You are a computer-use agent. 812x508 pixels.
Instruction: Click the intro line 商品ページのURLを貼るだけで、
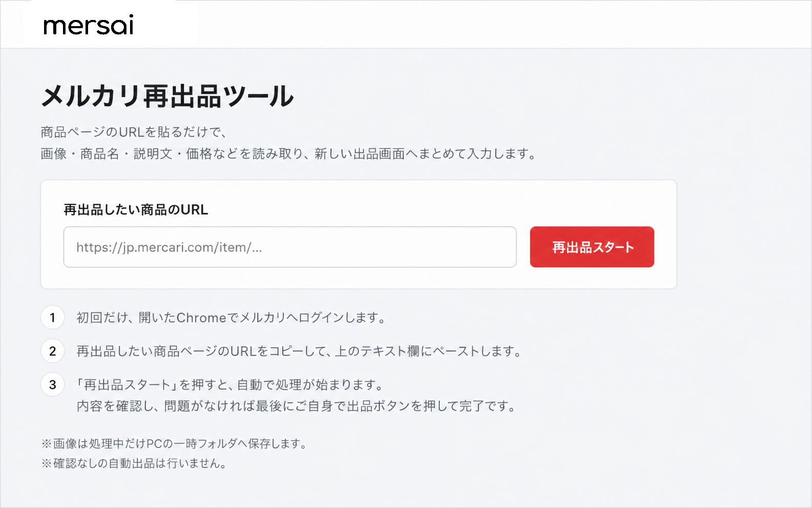pos(134,132)
